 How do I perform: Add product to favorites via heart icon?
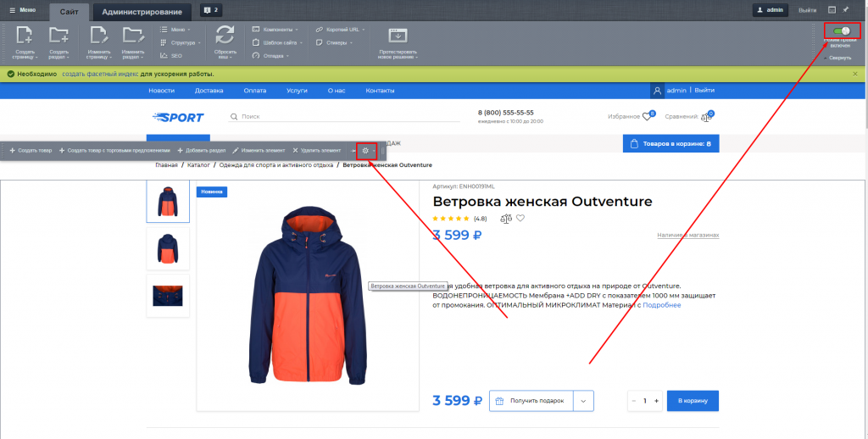click(x=520, y=218)
